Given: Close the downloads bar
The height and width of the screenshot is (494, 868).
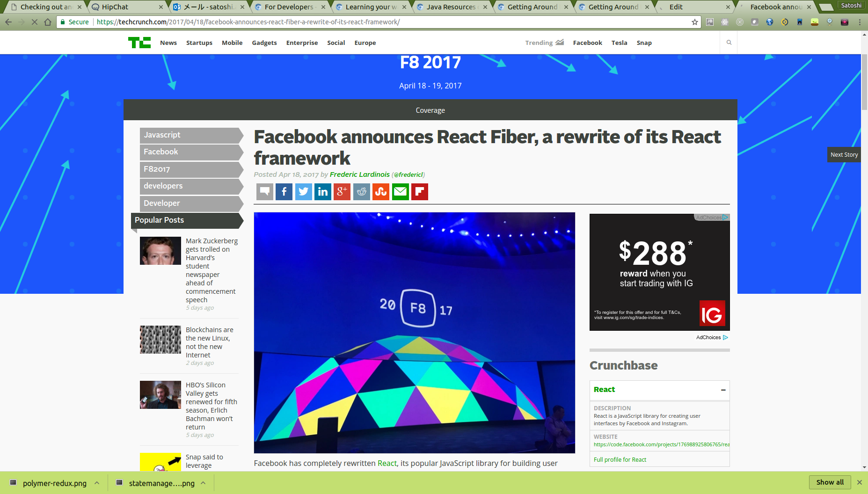Looking at the screenshot, I should pos(859,482).
